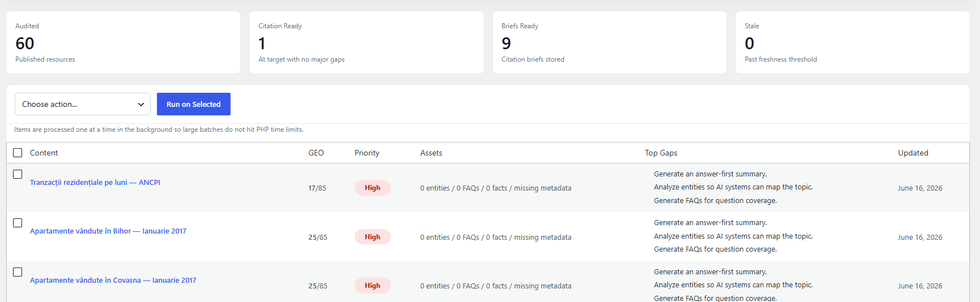Click the High badge in Bihor row
The width and height of the screenshot is (980, 302).
373,237
